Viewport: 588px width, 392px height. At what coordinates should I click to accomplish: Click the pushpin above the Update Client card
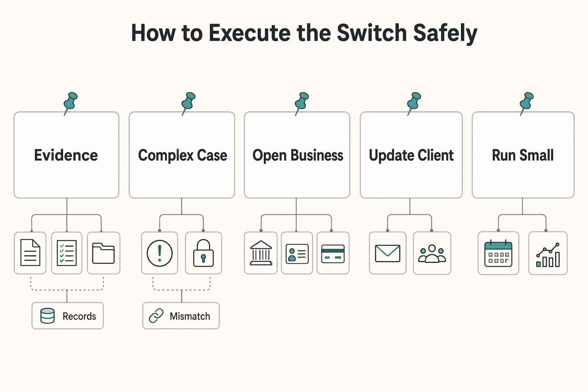[x=414, y=103]
